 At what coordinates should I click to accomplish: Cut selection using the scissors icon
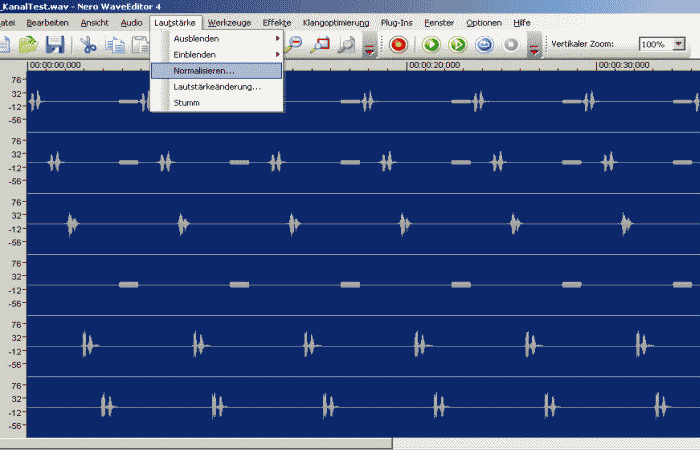click(88, 44)
